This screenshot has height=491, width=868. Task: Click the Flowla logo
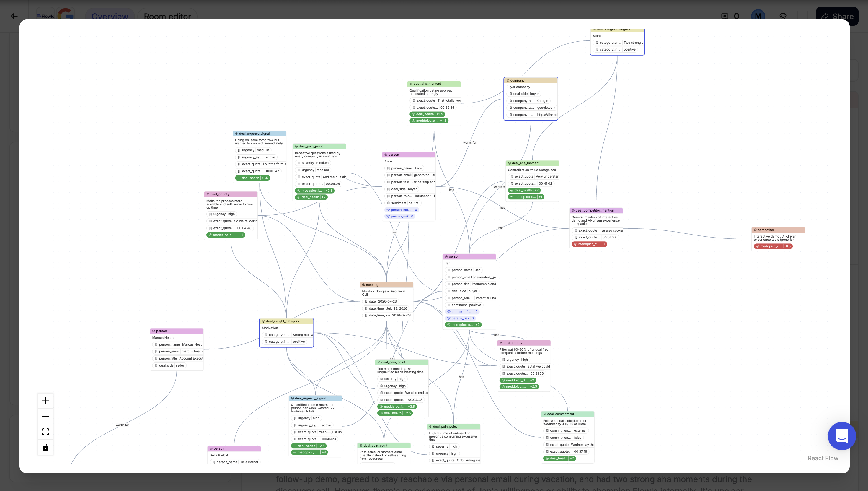[x=45, y=16]
